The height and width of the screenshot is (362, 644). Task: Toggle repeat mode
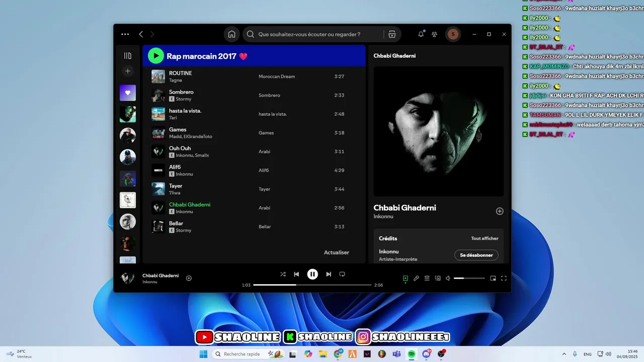tap(342, 274)
